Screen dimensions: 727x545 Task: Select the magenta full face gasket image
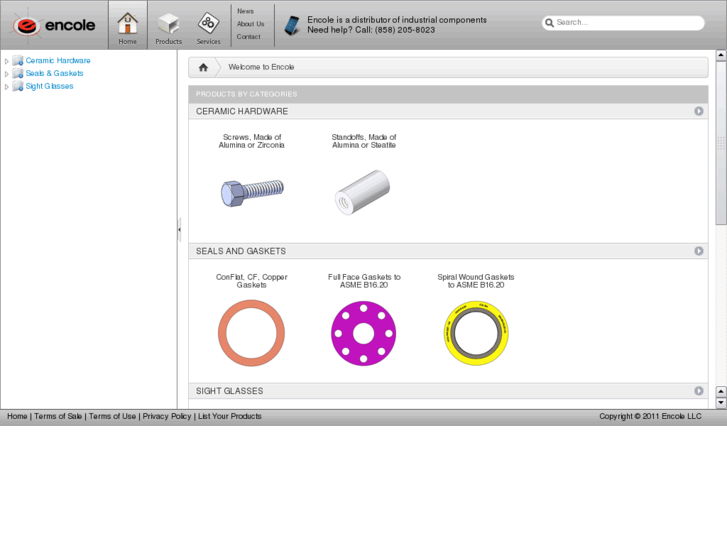coord(363,333)
